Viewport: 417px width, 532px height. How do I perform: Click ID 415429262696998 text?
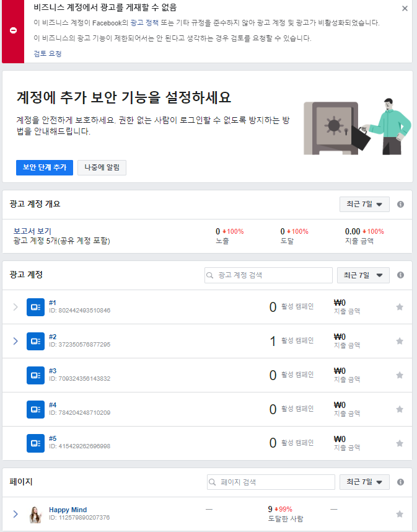pos(80,446)
